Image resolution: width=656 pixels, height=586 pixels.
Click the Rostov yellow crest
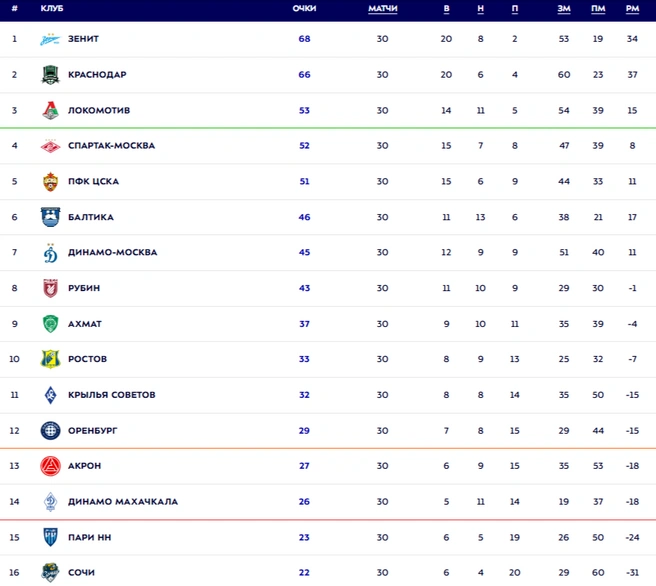50,359
